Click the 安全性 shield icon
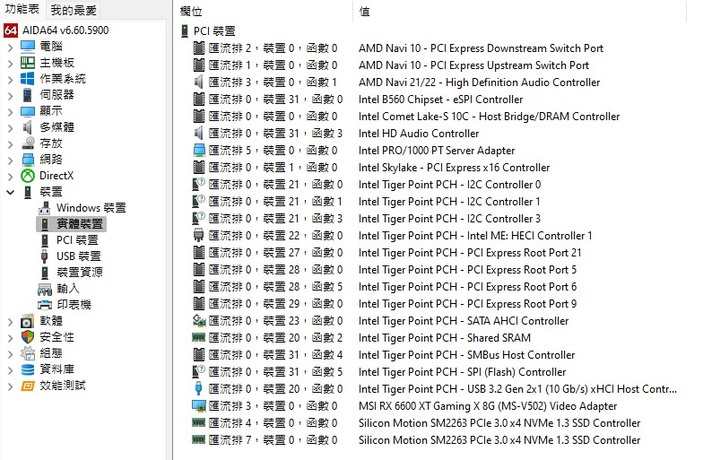720x460 pixels. (x=28, y=337)
